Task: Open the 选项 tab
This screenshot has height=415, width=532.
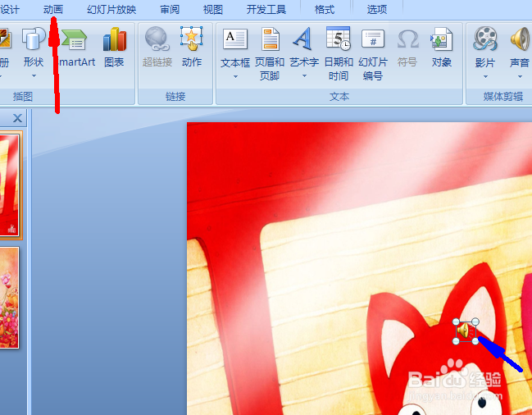Action: [376, 10]
